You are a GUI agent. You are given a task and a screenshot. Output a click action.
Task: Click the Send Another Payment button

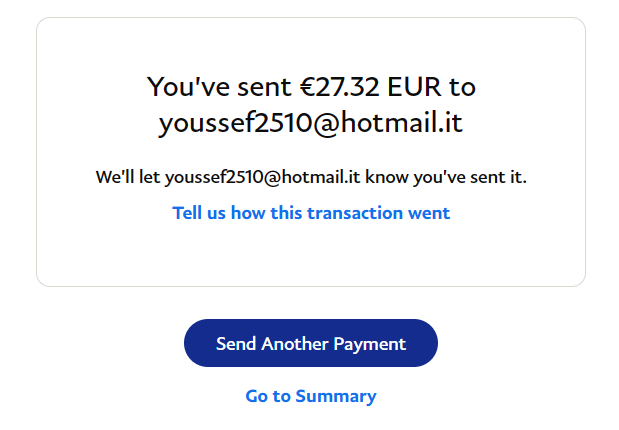(310, 343)
